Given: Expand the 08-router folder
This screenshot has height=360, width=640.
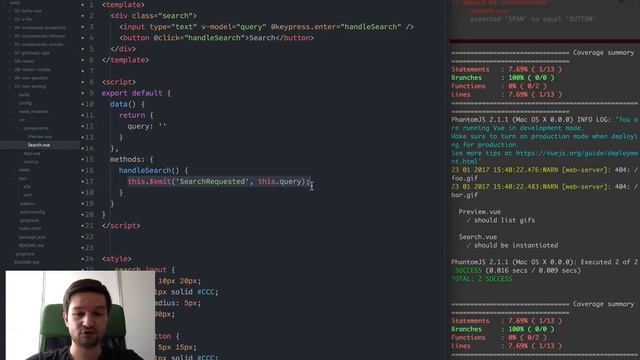Looking at the screenshot, I should [24, 61].
